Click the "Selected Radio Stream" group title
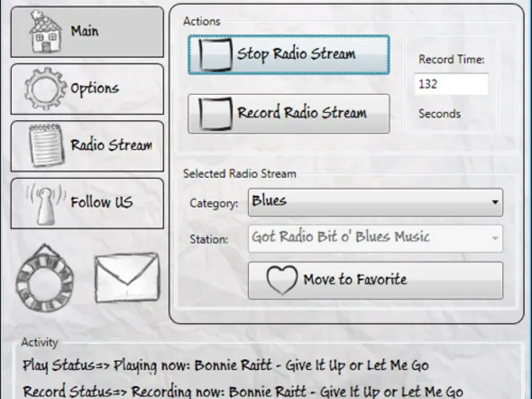The image size is (532, 399). [x=239, y=174]
